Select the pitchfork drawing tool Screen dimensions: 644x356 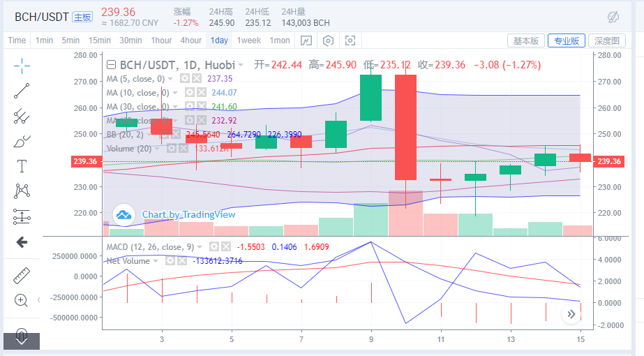pos(22,117)
